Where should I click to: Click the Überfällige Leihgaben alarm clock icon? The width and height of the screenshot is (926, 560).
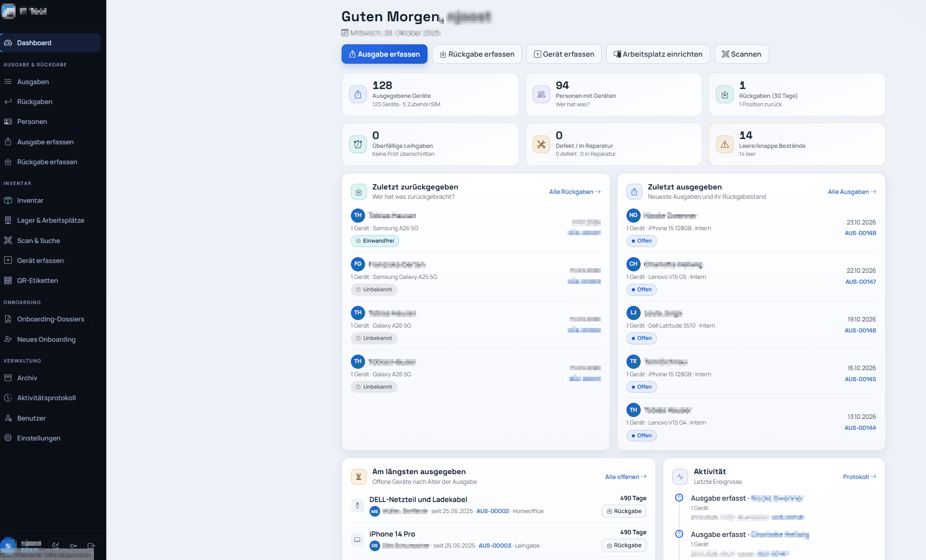[358, 144]
